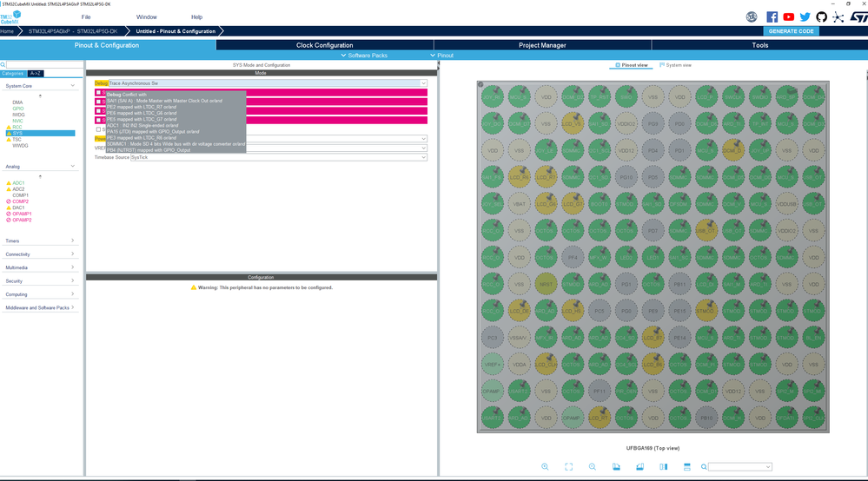Tick the checkbox in the third pink row
868x481 pixels.
(98, 111)
